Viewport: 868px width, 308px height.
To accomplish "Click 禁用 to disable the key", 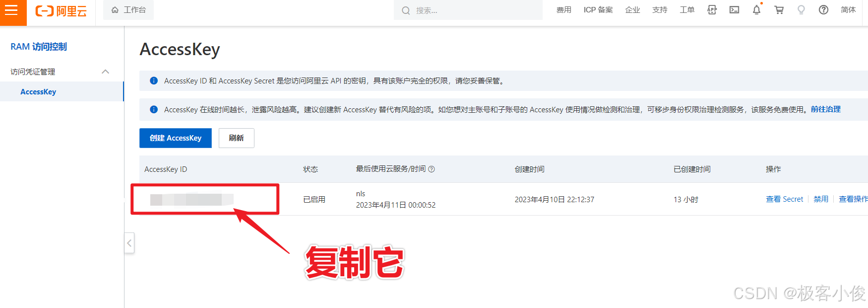I will [x=821, y=199].
